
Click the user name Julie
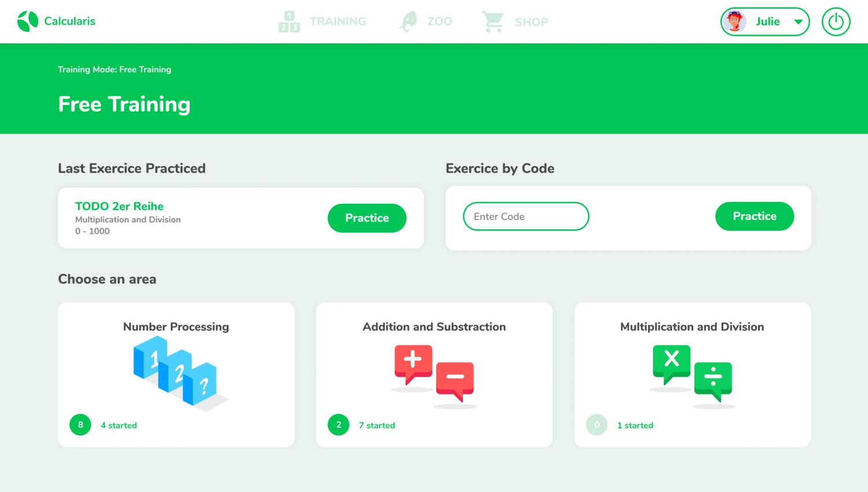[768, 21]
